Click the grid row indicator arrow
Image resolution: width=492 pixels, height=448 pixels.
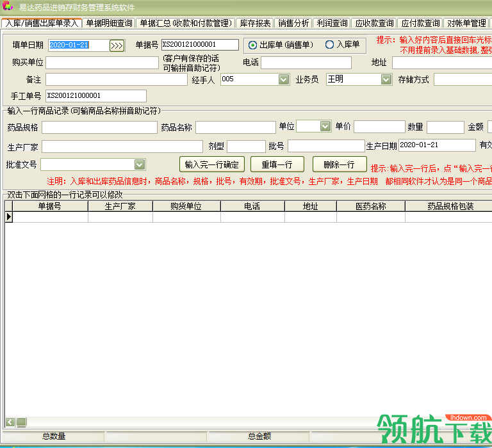pos(9,217)
